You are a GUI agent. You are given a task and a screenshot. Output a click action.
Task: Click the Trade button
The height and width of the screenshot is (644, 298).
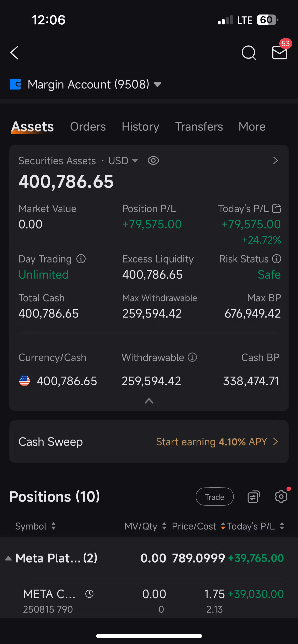click(214, 496)
